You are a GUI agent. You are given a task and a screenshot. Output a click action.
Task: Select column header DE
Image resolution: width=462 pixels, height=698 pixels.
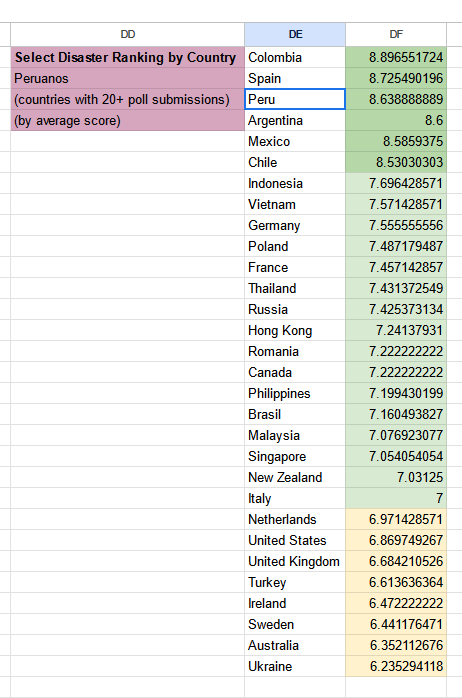(x=295, y=34)
